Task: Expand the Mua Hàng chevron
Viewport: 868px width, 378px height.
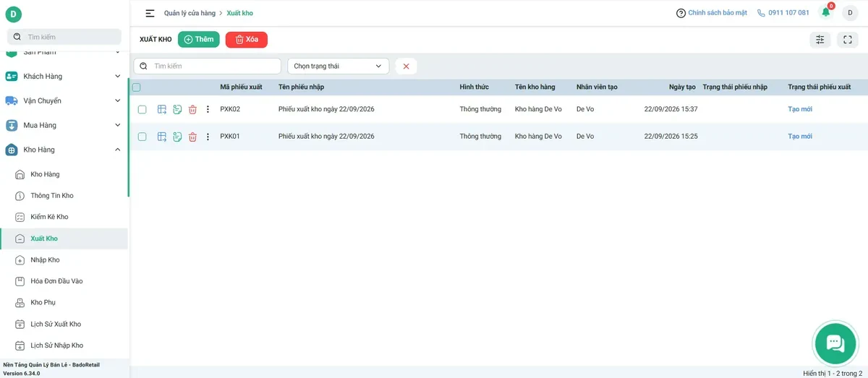Action: pyautogui.click(x=118, y=125)
